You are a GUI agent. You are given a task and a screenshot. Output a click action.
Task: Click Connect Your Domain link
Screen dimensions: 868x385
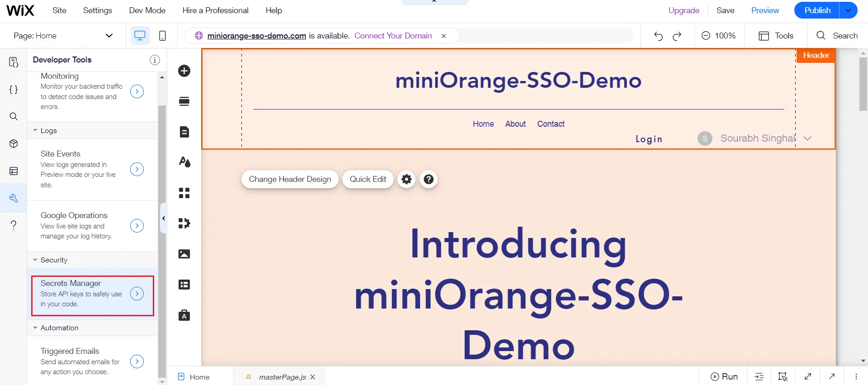click(x=393, y=36)
